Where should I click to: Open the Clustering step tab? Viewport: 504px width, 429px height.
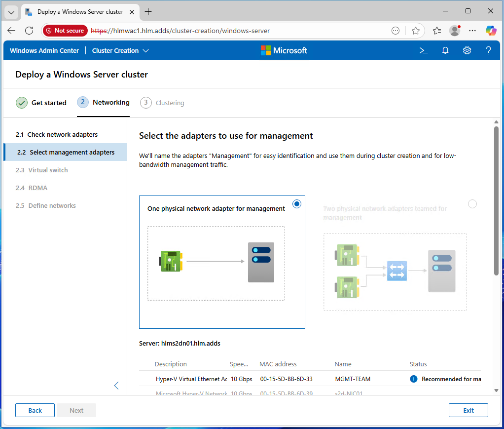[x=162, y=103]
